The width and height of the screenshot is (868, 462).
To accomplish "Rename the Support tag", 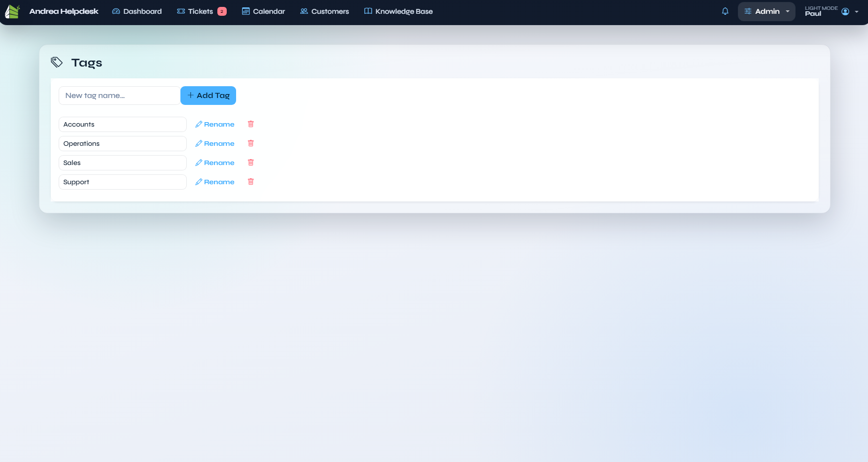I will tap(215, 182).
